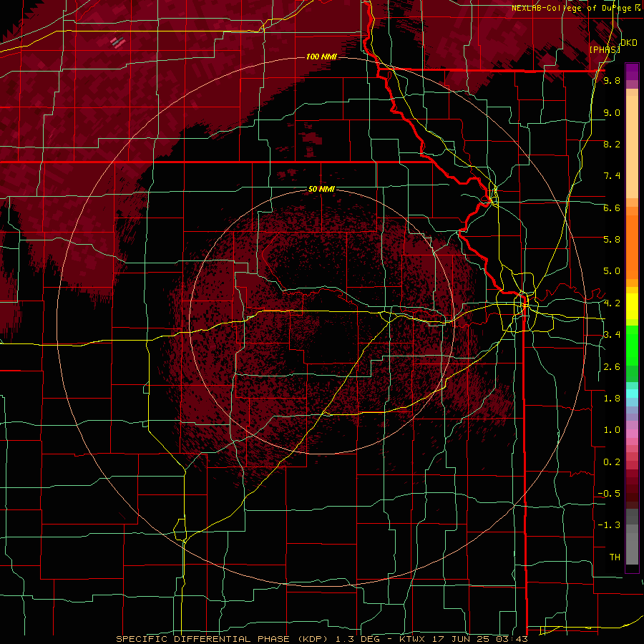Select the 7.4 scale value
Screen dimensions: 644x644
click(612, 176)
